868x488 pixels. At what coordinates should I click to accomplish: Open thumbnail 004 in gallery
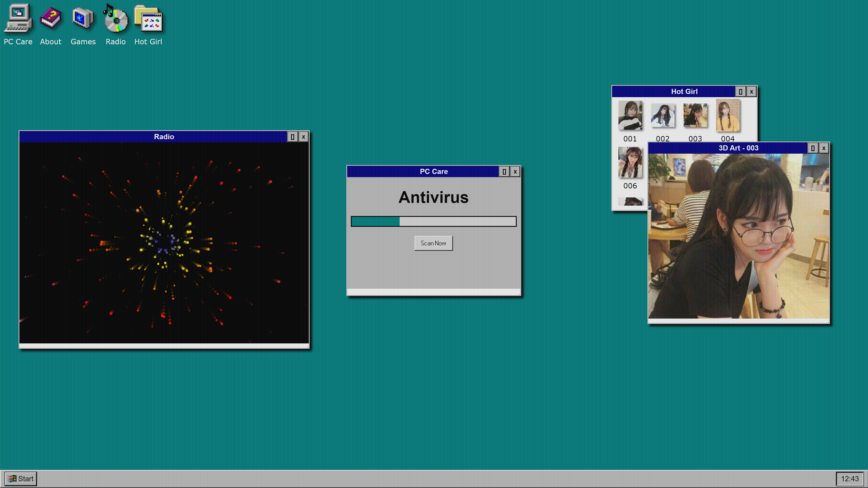pos(727,115)
